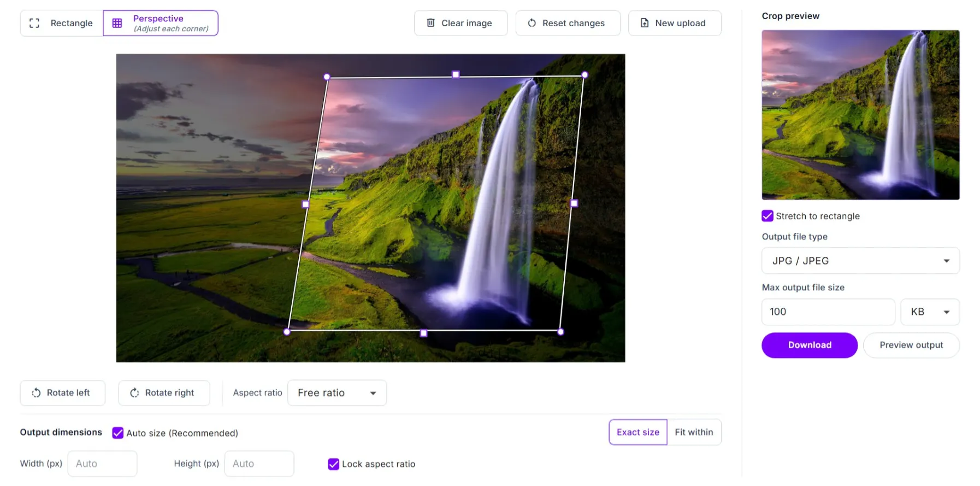Image resolution: width=980 pixels, height=486 pixels.
Task: Click the Width (px) input field
Action: pos(102,464)
